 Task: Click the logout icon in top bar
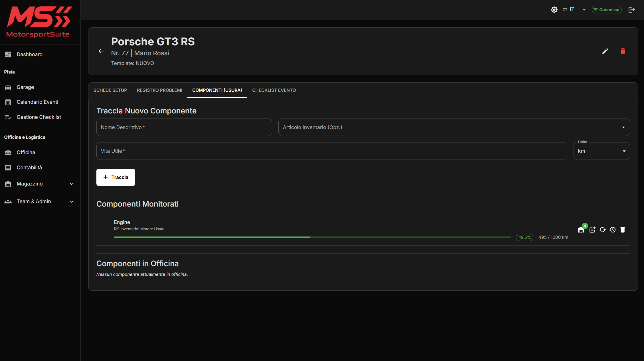pos(631,10)
